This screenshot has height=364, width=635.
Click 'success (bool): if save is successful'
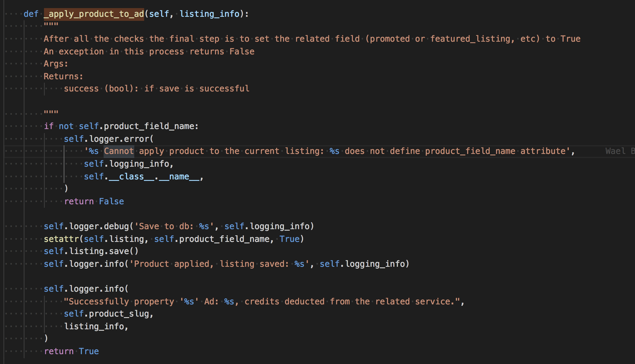(x=157, y=89)
